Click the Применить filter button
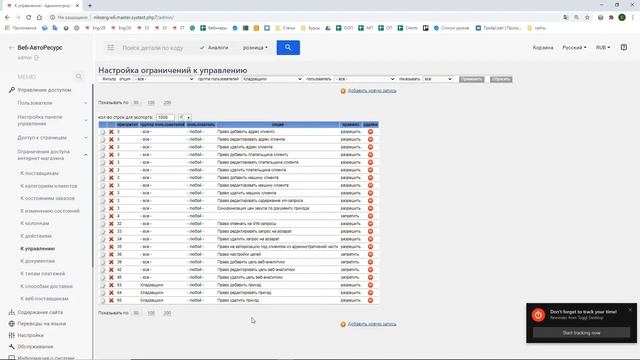The width and height of the screenshot is (640, 360). tap(471, 79)
